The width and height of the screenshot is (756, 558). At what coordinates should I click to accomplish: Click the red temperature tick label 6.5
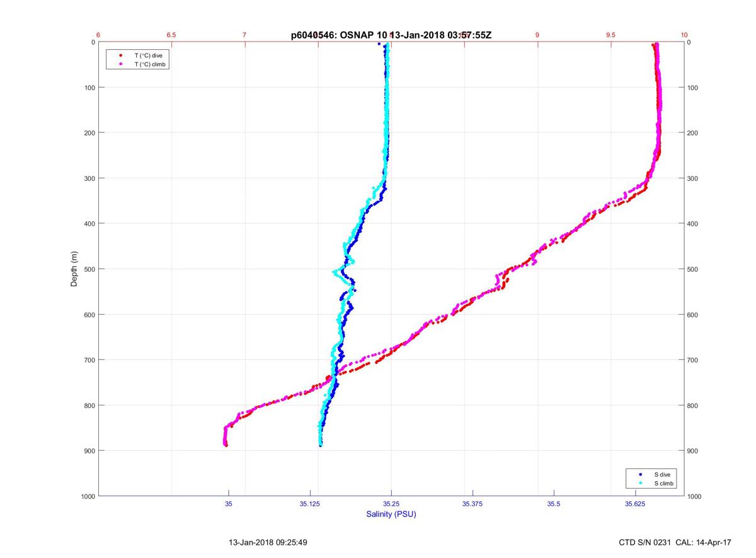point(171,35)
